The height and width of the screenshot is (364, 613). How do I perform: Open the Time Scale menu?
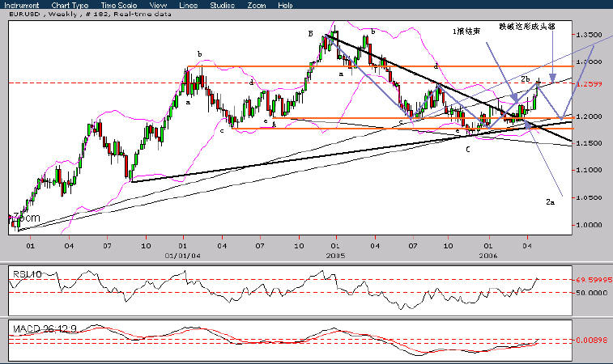tap(119, 6)
